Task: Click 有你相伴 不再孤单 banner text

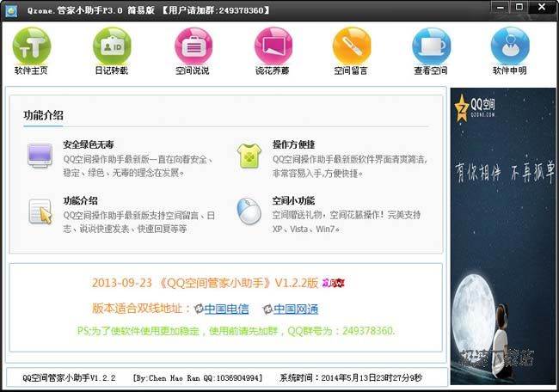Action: 504,173
